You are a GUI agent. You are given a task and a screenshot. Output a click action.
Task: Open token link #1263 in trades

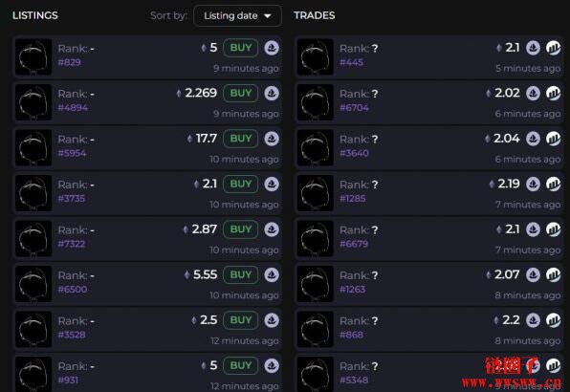pos(352,289)
